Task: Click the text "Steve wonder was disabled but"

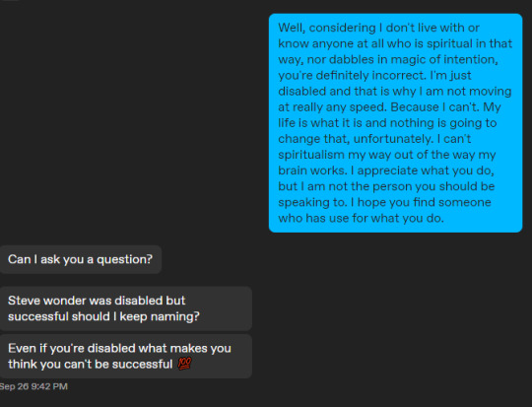Action: click(97, 301)
